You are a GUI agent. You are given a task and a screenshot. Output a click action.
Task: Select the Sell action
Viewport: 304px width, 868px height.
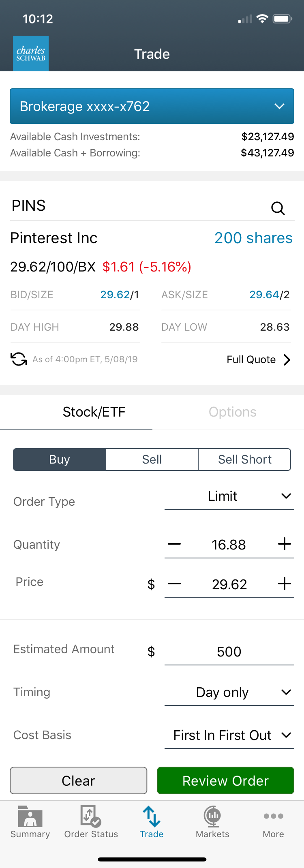coord(152,460)
